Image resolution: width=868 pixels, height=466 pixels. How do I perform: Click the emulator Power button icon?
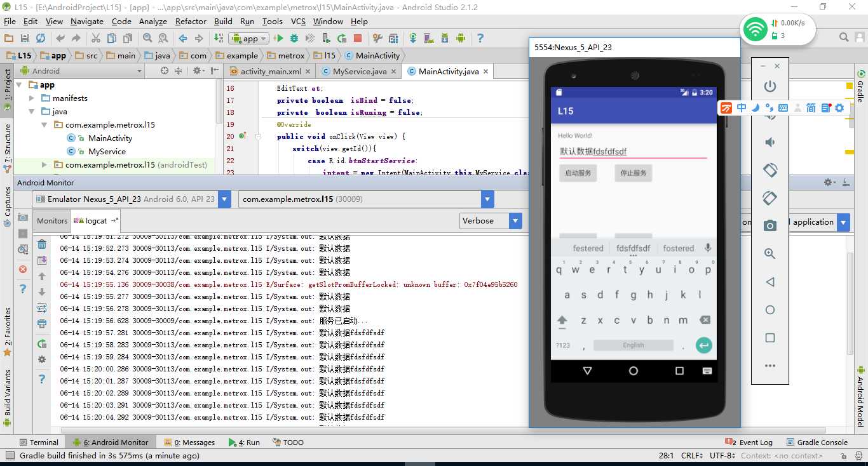click(770, 86)
